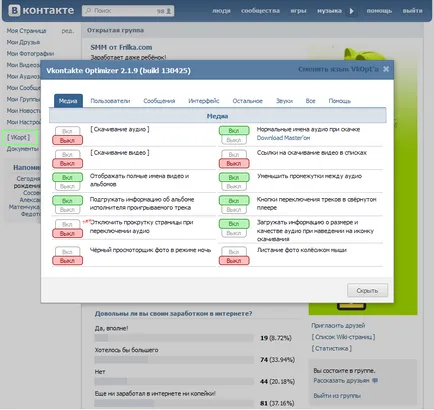Open the Медиа tab
Viewport: 434px width, 410px height.
[68, 101]
